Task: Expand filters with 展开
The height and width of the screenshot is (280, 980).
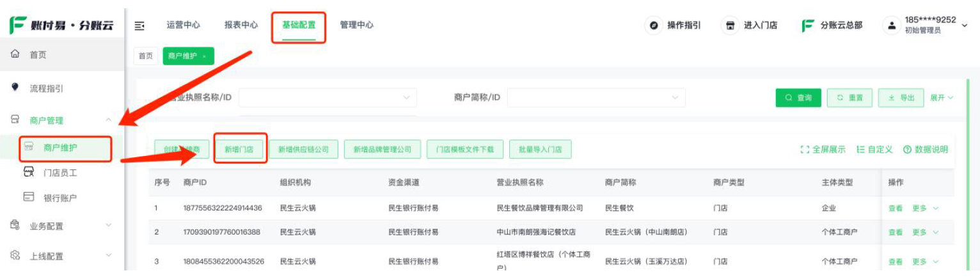Action: (x=942, y=98)
